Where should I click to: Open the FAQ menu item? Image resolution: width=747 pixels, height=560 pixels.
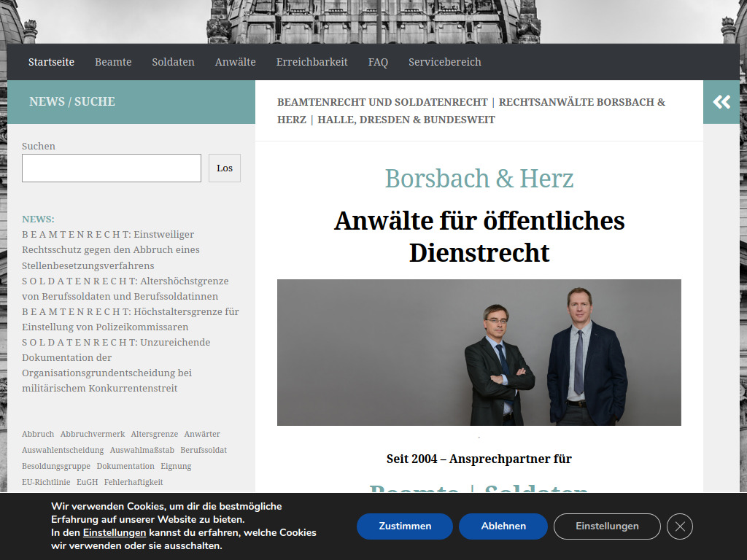[378, 62]
